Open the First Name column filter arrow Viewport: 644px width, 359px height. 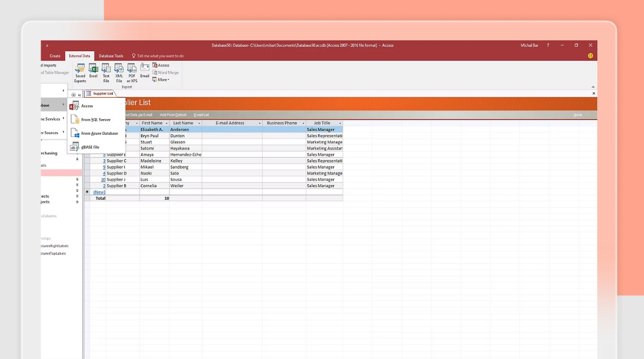coord(166,124)
